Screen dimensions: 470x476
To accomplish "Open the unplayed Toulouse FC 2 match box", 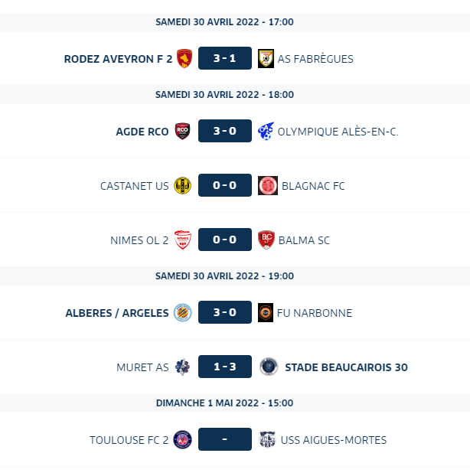I will 224,439.
